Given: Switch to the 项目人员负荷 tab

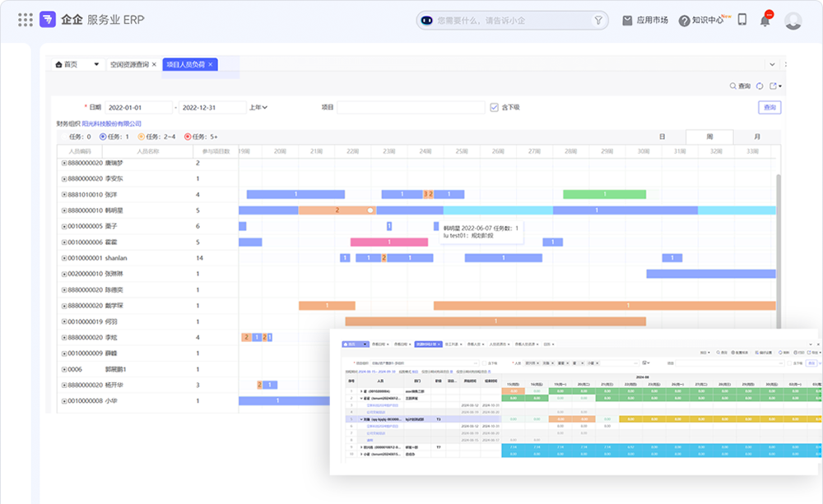Looking at the screenshot, I should [x=185, y=64].
